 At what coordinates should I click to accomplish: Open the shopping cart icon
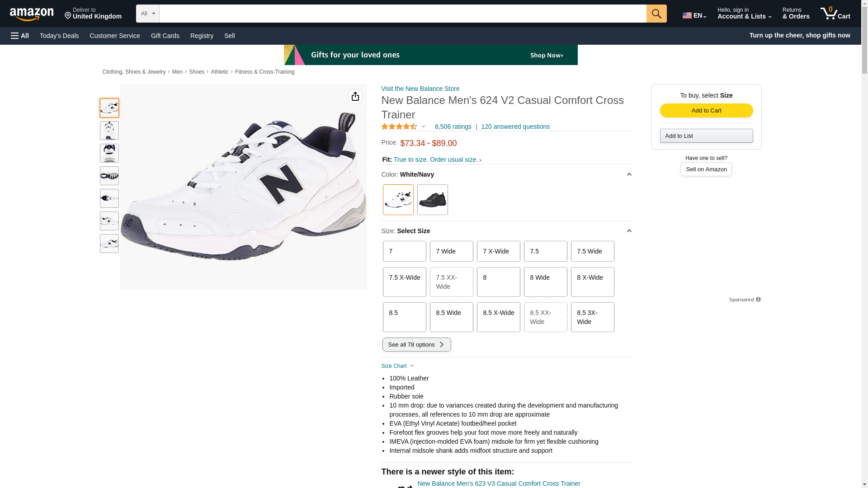click(x=835, y=14)
